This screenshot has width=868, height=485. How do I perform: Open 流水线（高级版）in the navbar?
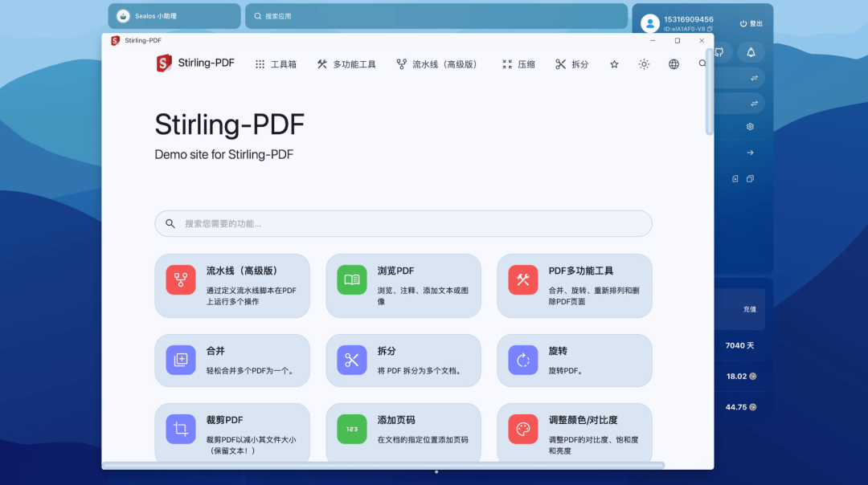tap(437, 64)
